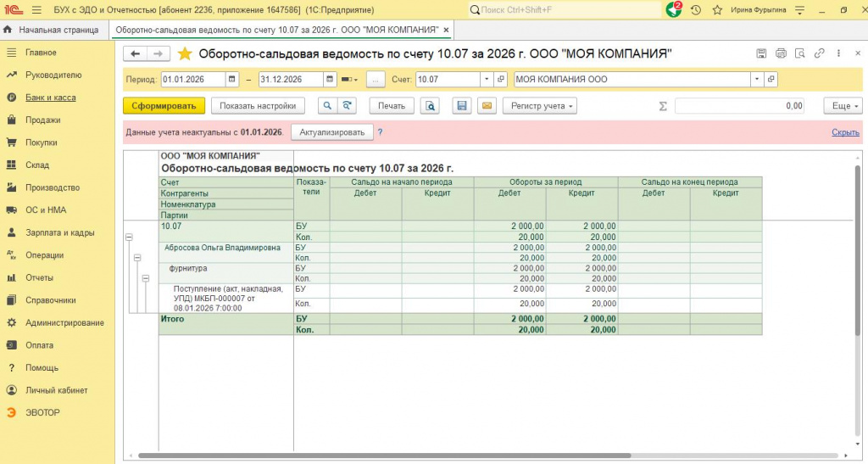Click the search field Поиск Ctrl+Shift+F
868x464 pixels.
pyautogui.click(x=565, y=10)
